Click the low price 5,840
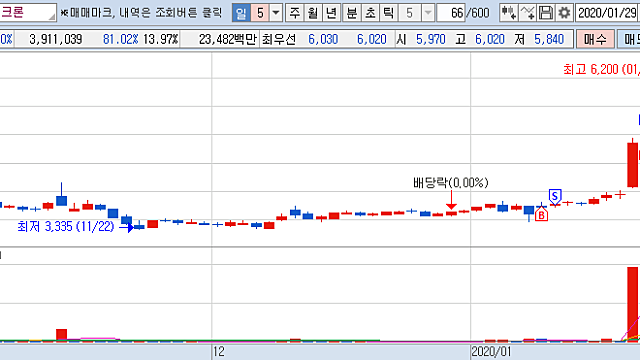This screenshot has width=640, height=360. 549,39
